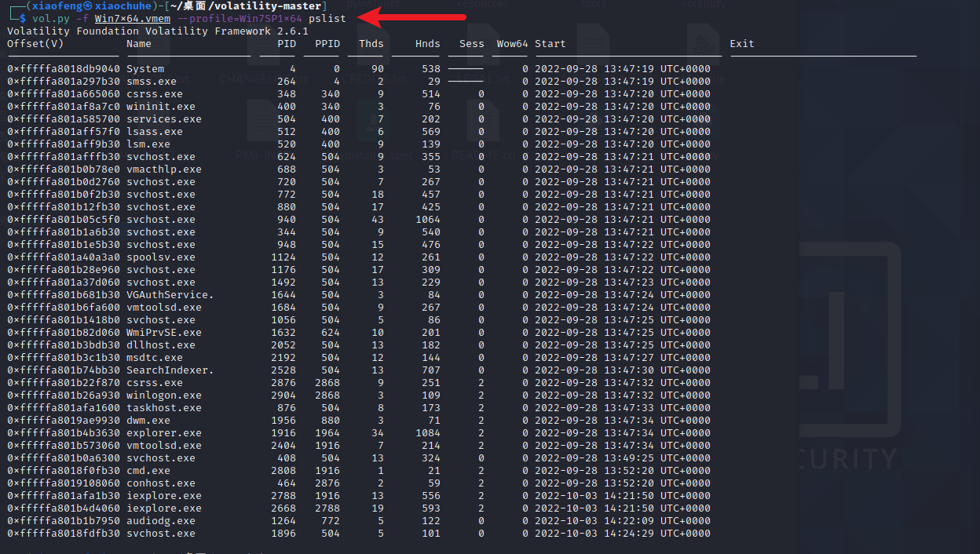Click the Wow64 column header

point(513,43)
